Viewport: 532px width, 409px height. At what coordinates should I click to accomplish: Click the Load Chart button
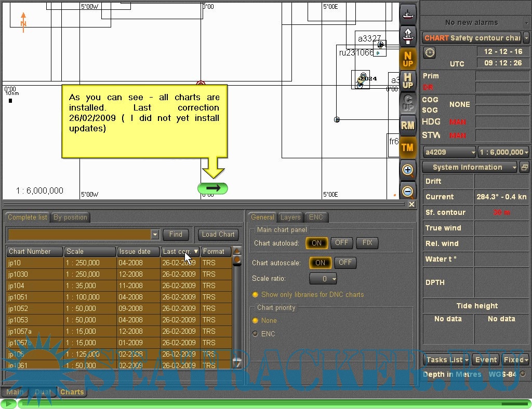point(218,235)
